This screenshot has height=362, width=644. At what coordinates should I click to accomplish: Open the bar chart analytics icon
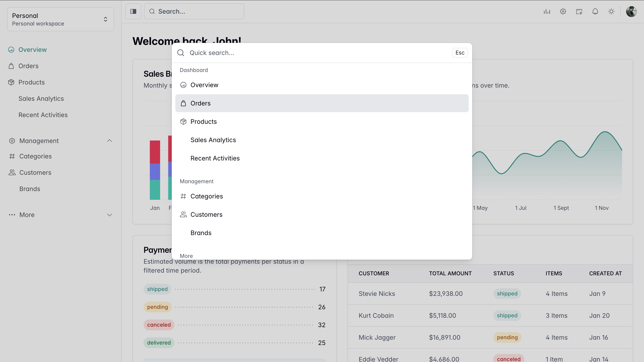(x=547, y=11)
